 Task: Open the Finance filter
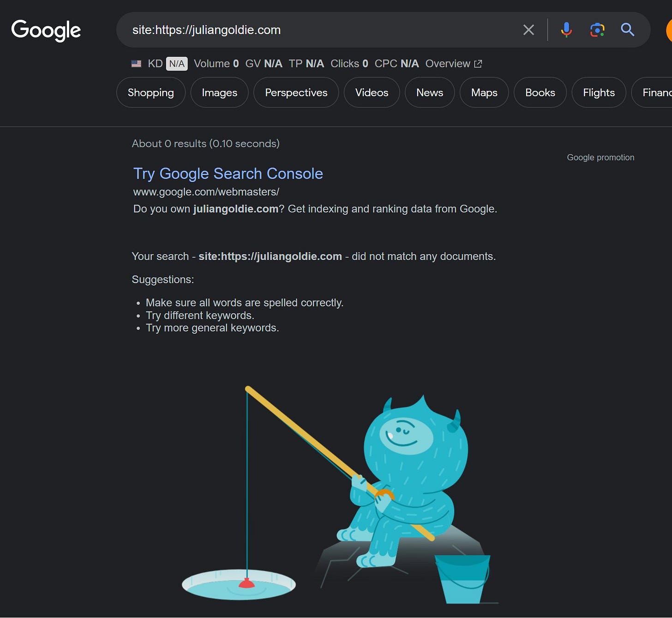point(653,92)
